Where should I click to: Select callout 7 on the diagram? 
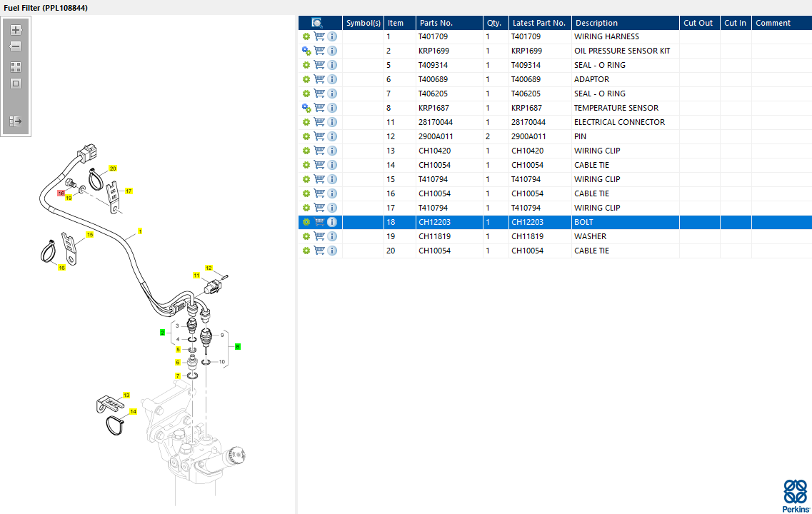click(178, 376)
